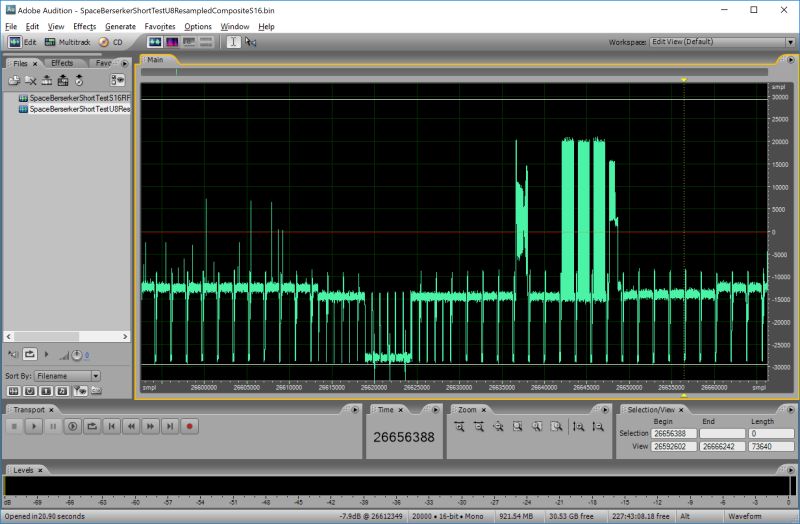Screen dimensions: 800x524
Task: Close the Files panel tab
Action: (x=35, y=64)
